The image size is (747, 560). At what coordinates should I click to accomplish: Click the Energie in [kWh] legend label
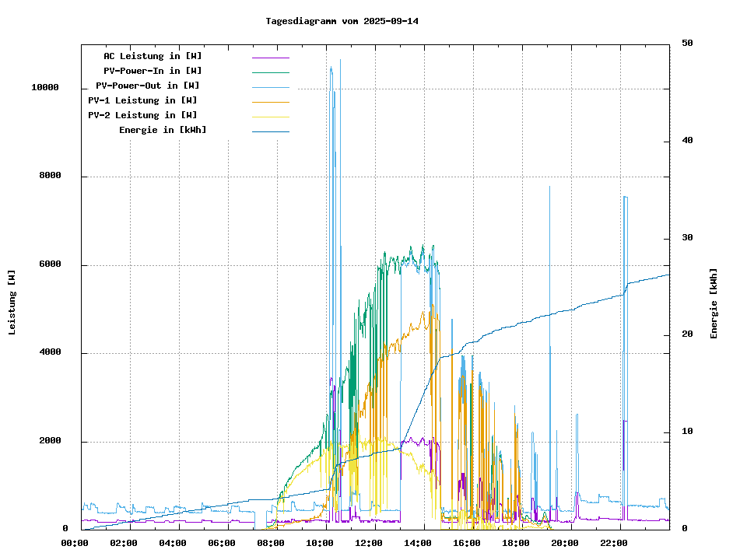coord(163,130)
